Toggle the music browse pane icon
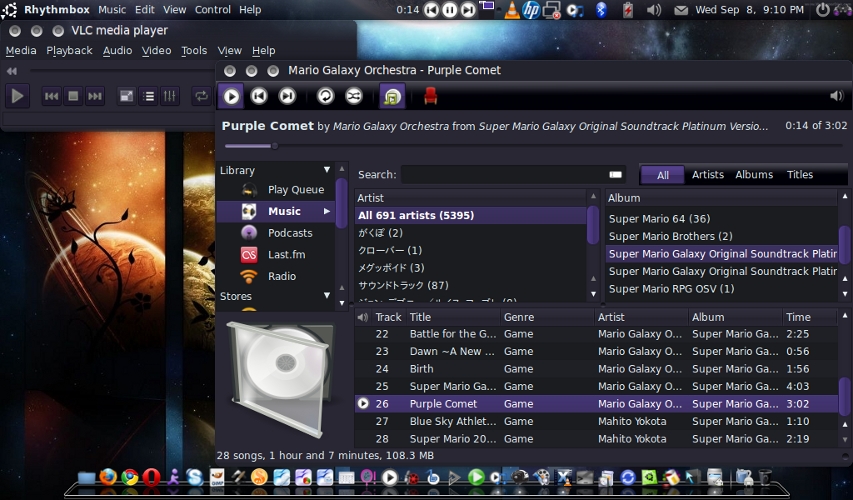853x500 pixels. (392, 96)
